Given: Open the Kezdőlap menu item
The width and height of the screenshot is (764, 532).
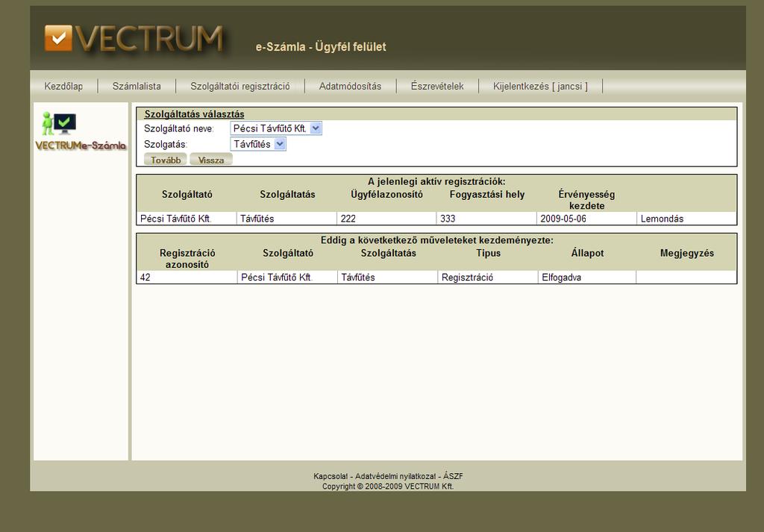Looking at the screenshot, I should [x=63, y=87].
